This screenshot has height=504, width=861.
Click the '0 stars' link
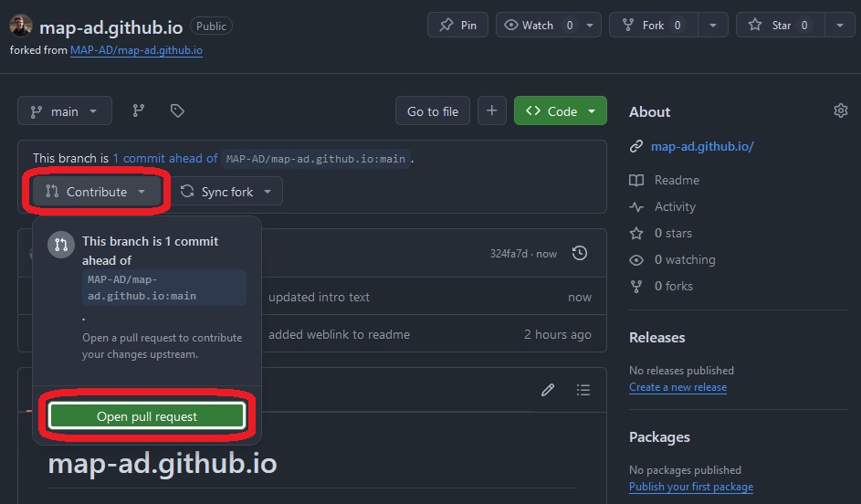(x=673, y=233)
